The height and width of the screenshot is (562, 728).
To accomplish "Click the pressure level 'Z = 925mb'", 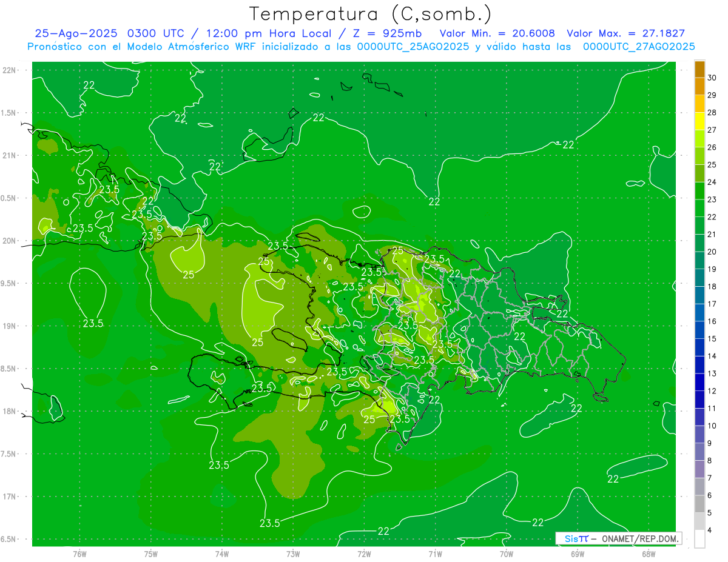I will pyautogui.click(x=388, y=33).
